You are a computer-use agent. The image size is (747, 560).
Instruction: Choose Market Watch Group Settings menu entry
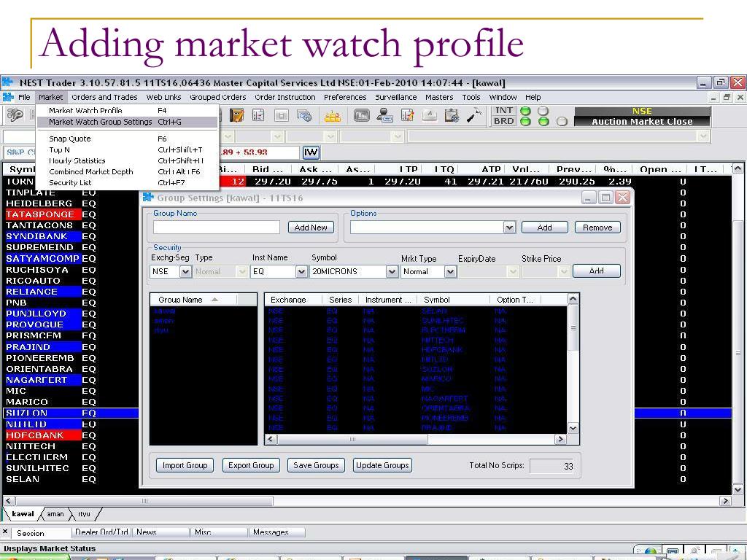127,122
